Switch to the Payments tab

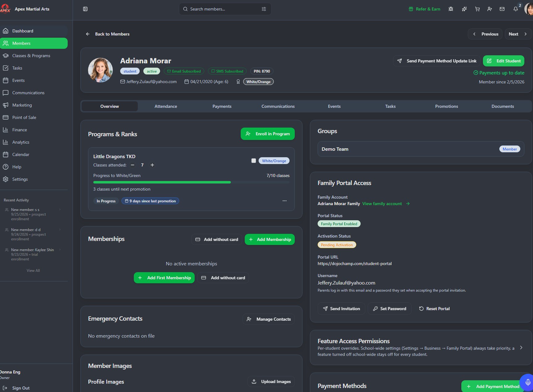(222, 106)
